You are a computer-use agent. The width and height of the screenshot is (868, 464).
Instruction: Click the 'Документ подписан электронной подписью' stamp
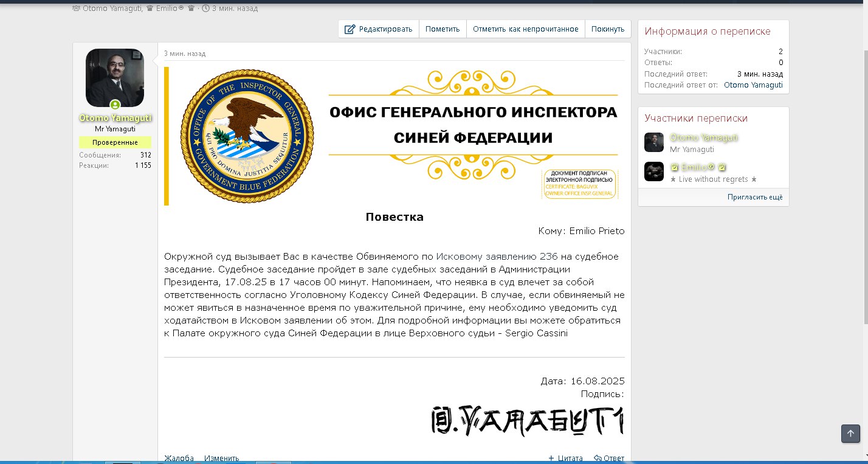(x=580, y=184)
